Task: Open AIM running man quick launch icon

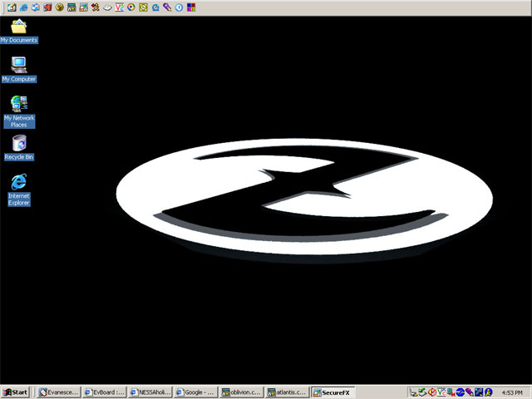Action: pyautogui.click(x=96, y=7)
